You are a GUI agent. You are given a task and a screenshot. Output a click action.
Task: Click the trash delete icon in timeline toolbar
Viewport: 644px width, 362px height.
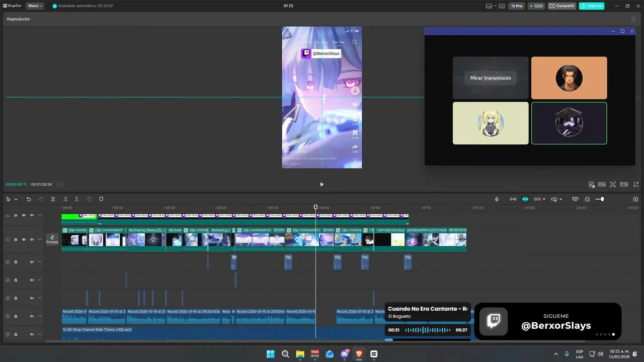89,199
